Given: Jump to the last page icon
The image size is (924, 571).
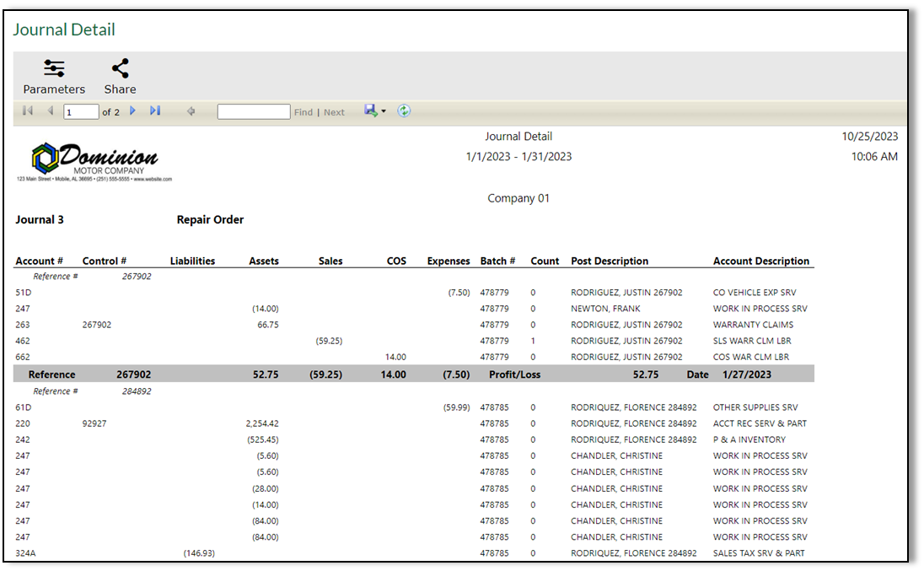Looking at the screenshot, I should pos(155,110).
